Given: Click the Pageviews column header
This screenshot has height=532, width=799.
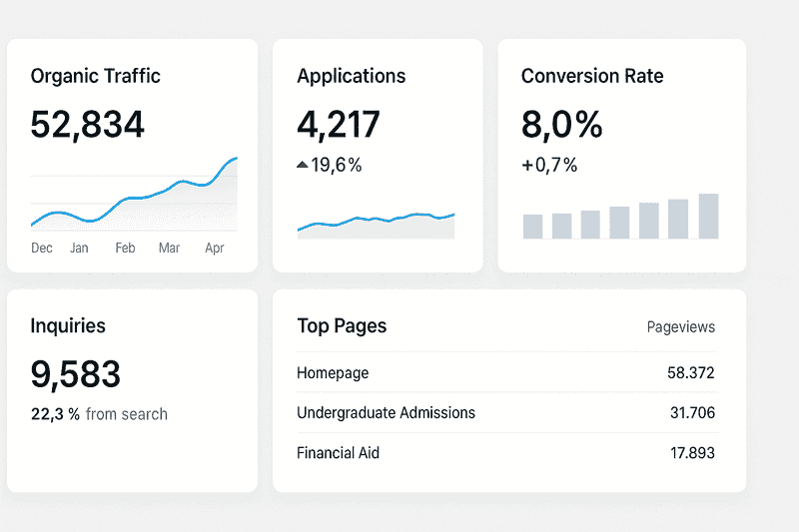Looking at the screenshot, I should point(681,327).
